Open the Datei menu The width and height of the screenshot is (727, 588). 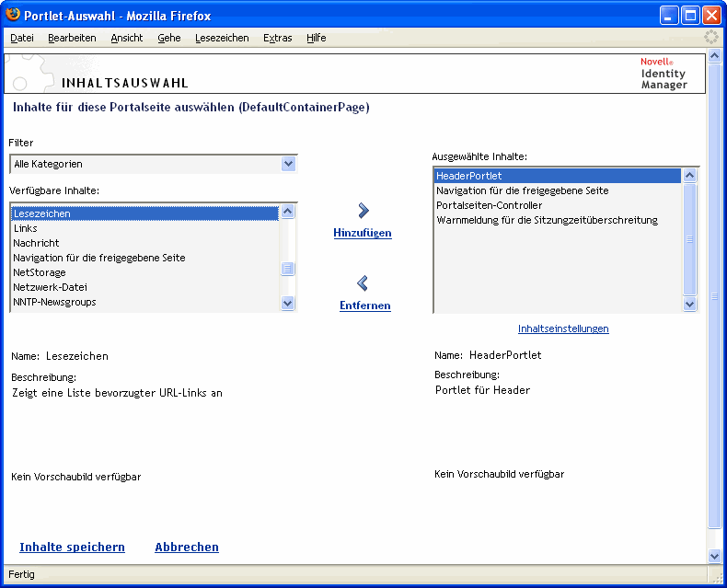[22, 38]
